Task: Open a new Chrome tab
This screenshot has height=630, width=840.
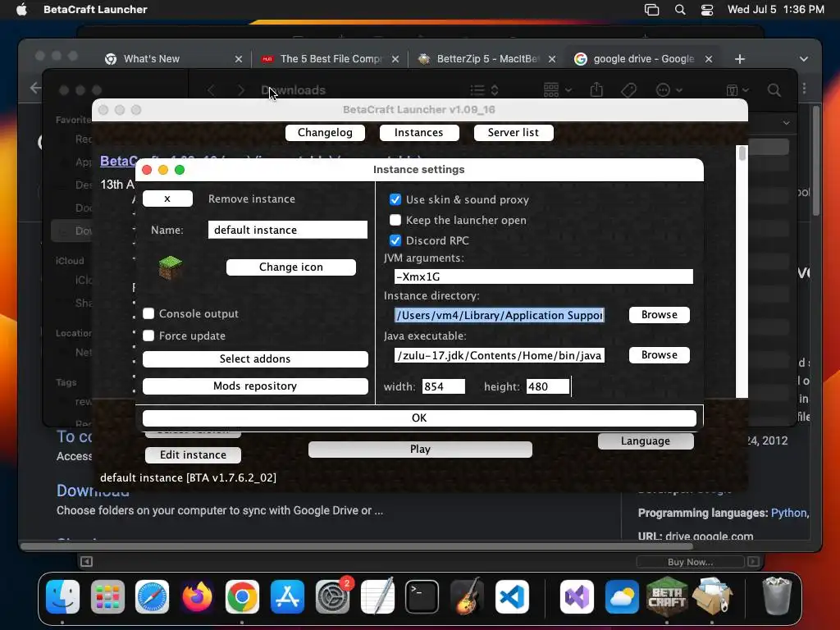Action: 740,59
